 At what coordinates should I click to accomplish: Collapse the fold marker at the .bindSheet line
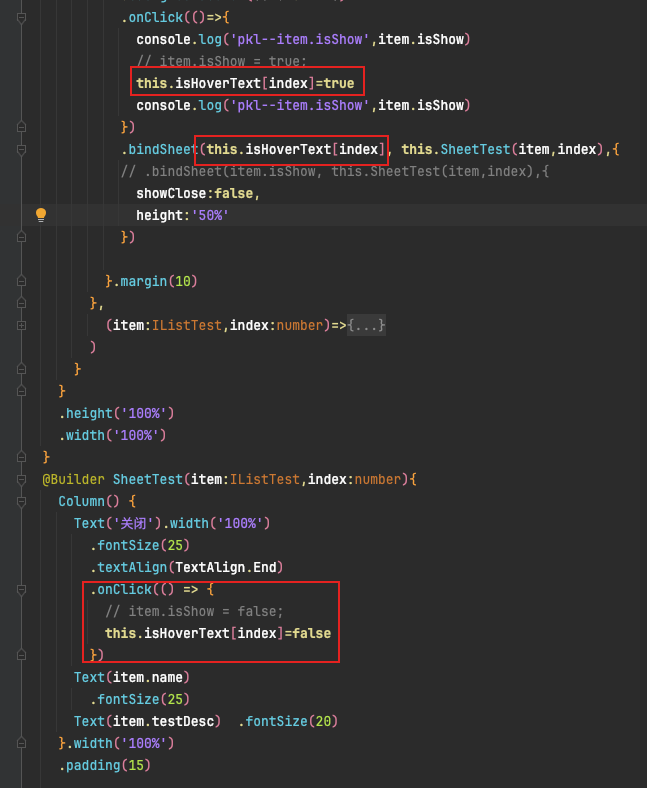point(22,149)
